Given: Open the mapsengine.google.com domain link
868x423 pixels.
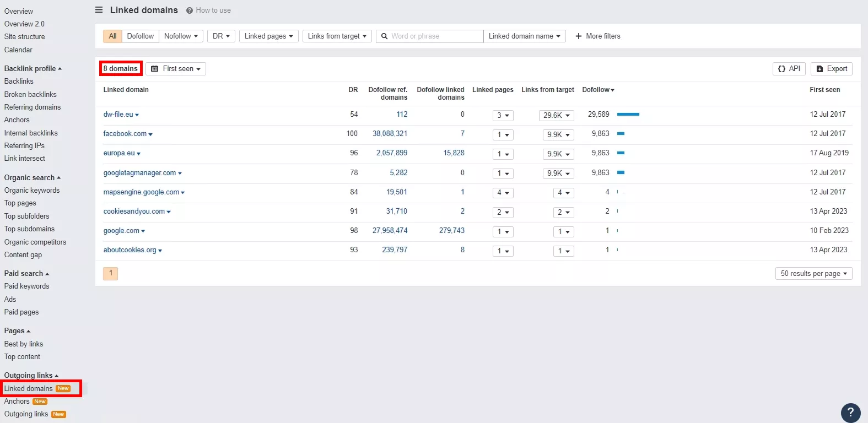Looking at the screenshot, I should (142, 192).
